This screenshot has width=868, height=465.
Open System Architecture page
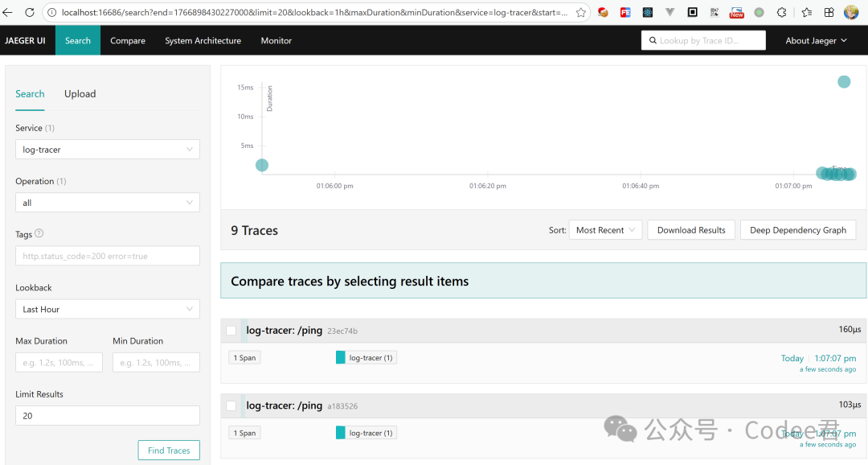[203, 40]
